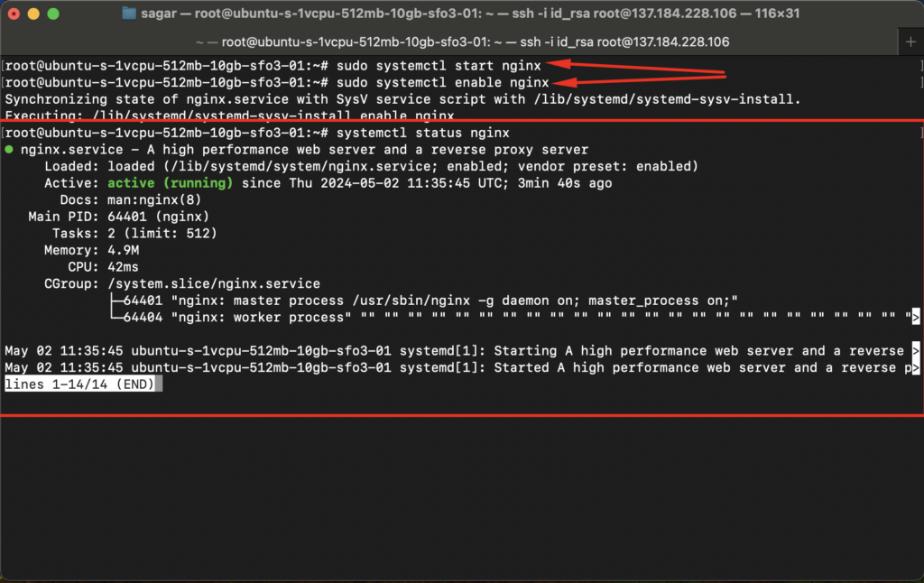924x583 pixels.
Task: Click the green 'active (running)' status text
Action: [170, 183]
